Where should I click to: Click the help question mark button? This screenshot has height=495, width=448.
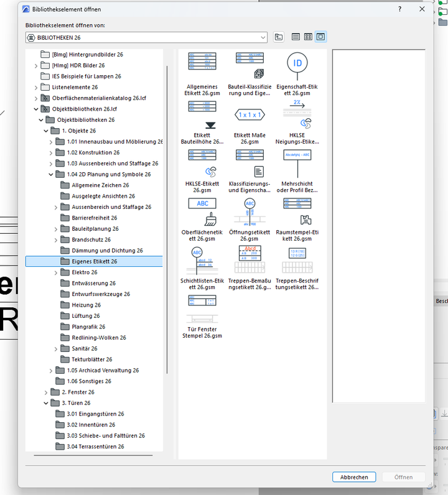pyautogui.click(x=399, y=9)
